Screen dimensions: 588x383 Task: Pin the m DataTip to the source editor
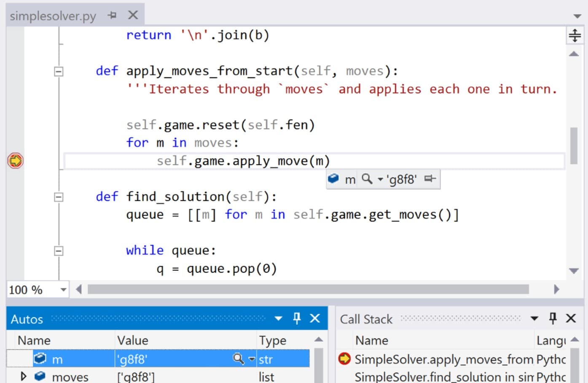click(431, 179)
